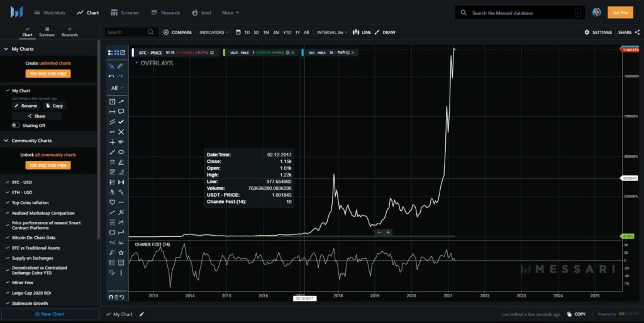Copy My Chart from sidebar
The width and height of the screenshot is (644, 323).
coord(54,106)
